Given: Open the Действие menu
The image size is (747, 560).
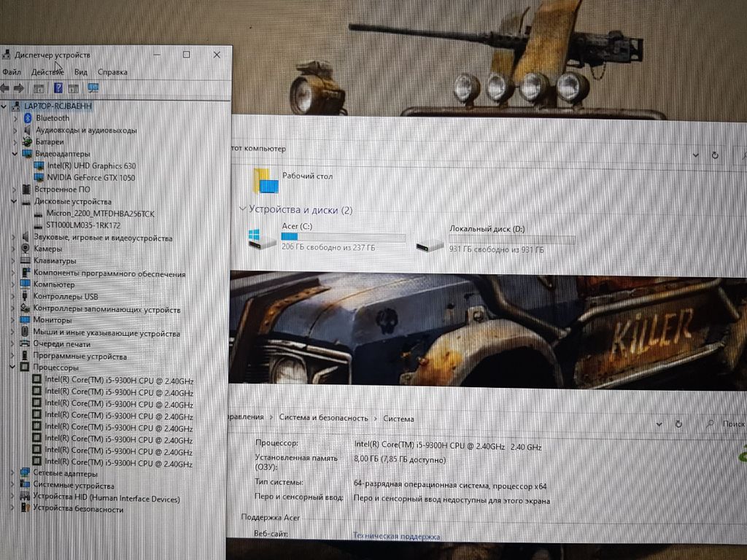Looking at the screenshot, I should 47,72.
